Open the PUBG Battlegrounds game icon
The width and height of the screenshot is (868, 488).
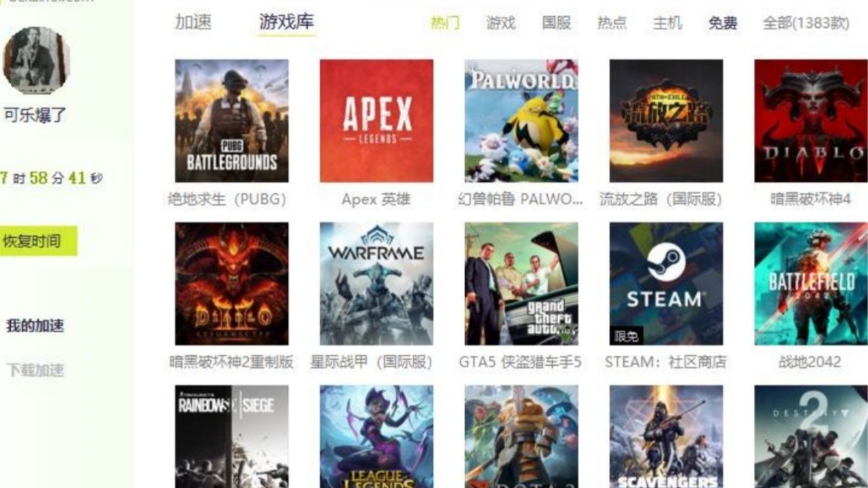tap(231, 121)
